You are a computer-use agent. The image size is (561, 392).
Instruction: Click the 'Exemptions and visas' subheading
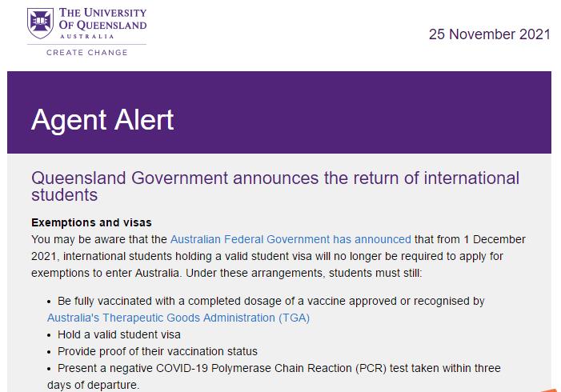click(91, 222)
